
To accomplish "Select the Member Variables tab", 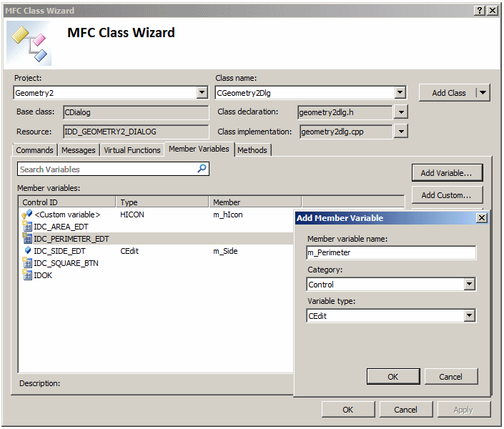I will click(x=199, y=149).
